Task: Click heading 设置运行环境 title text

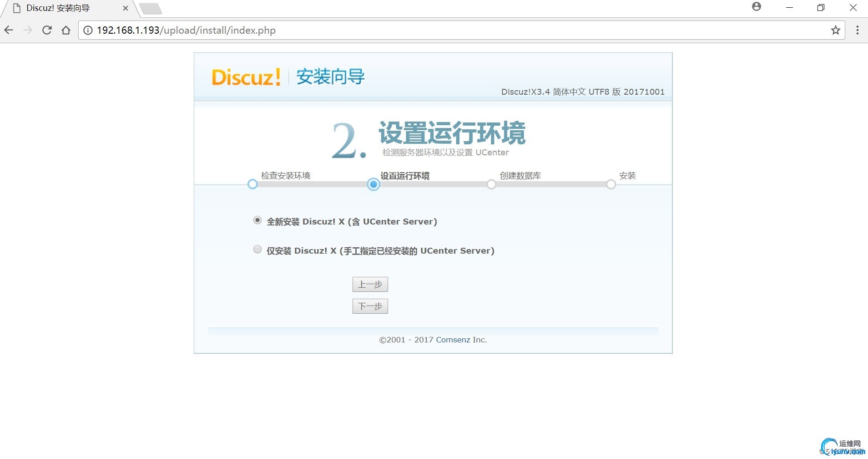Action: [x=452, y=133]
